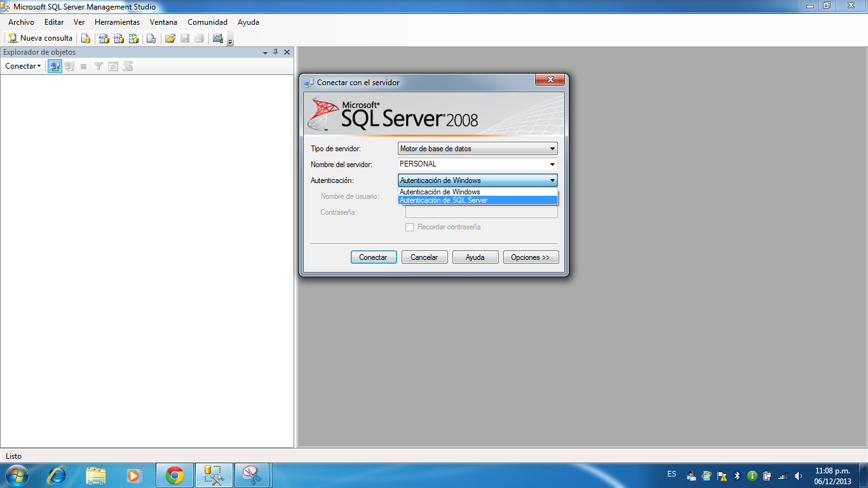Viewport: 868px width, 488px height.
Task: Click the open file folder icon
Action: click(170, 38)
